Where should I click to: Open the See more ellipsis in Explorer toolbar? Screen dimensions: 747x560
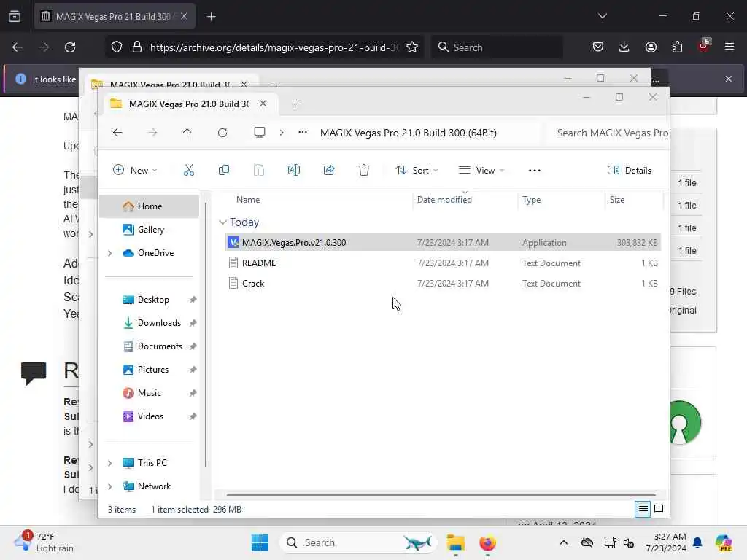click(535, 171)
